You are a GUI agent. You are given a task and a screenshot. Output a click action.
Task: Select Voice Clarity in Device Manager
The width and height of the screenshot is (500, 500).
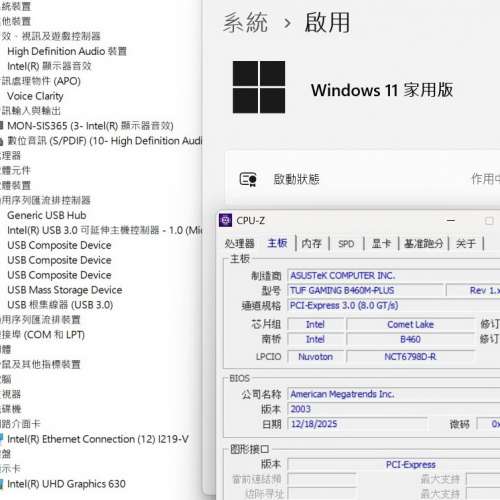[x=35, y=96]
